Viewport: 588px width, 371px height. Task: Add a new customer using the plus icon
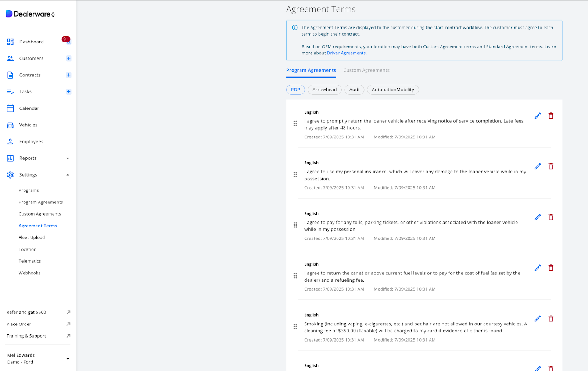pyautogui.click(x=68, y=58)
